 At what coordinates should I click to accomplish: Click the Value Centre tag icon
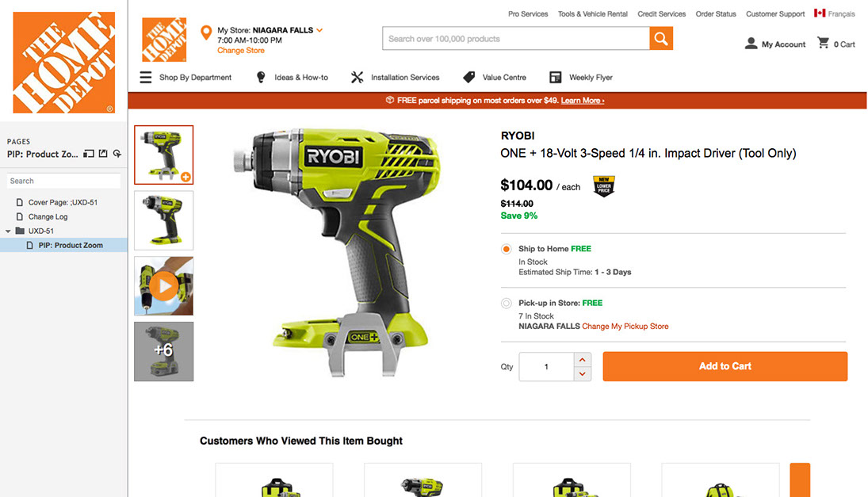click(468, 78)
